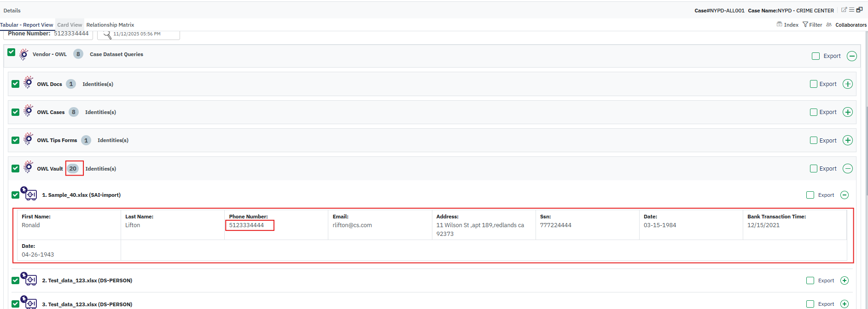Screen dimensions: 868x309
Task: Open the hamburger menu icon in header
Action: coord(851,10)
